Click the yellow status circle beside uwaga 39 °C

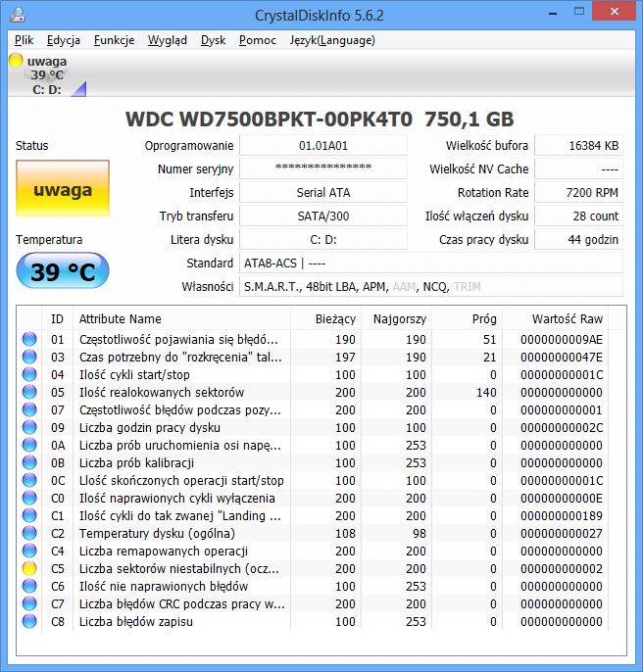tap(16, 60)
